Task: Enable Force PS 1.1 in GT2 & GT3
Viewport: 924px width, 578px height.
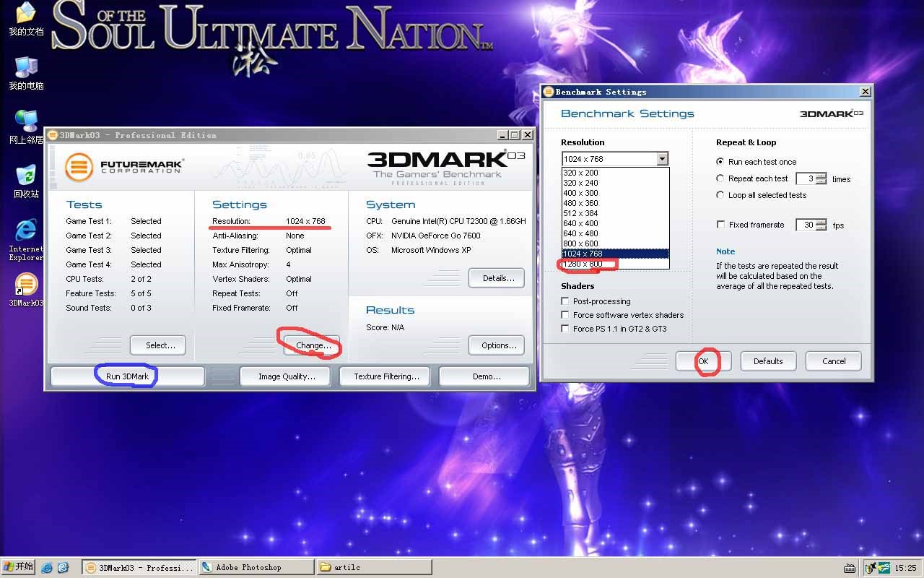Action: 565,329
